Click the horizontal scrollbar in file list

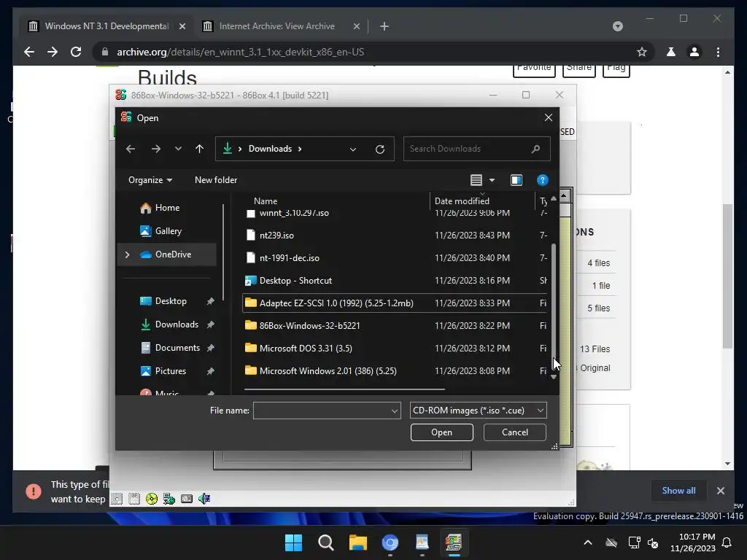coord(344,389)
